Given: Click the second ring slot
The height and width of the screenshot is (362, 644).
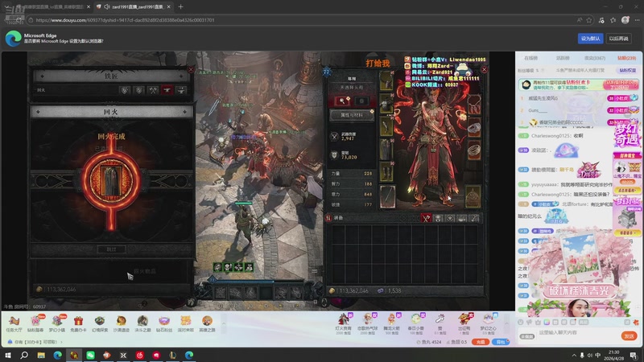Looking at the screenshot, I should coord(473,150).
